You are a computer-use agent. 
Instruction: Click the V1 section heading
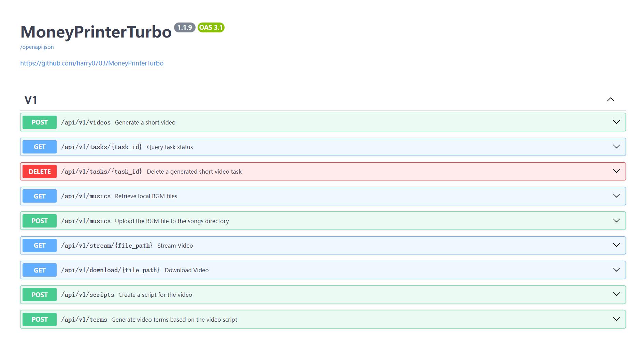tap(31, 100)
